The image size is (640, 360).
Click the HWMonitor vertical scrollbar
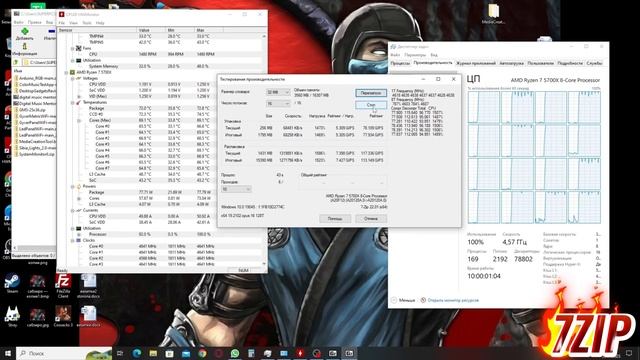pos(264,150)
